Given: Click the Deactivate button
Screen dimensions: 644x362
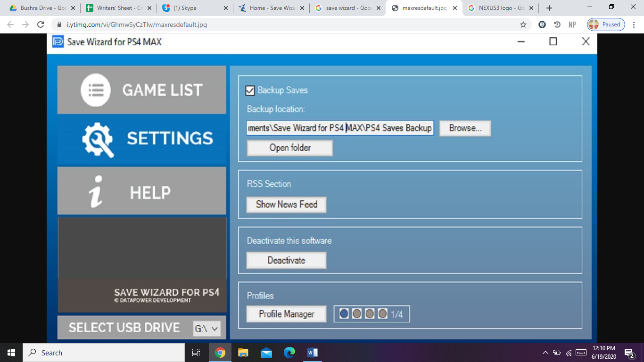Looking at the screenshot, I should coord(286,261).
